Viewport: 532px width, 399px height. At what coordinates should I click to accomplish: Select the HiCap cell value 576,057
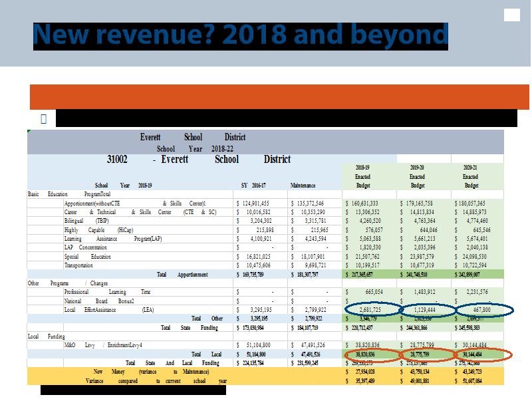pos(374,230)
